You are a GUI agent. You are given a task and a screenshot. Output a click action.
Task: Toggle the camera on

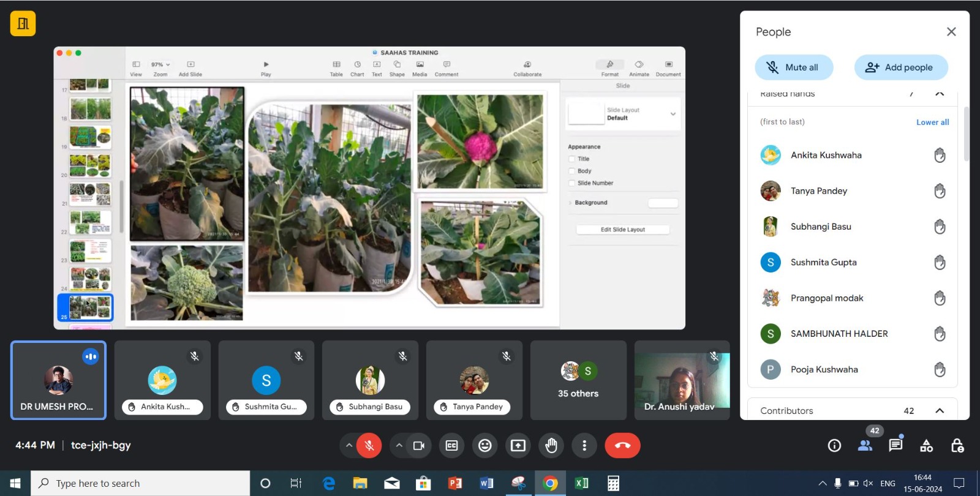coord(419,446)
